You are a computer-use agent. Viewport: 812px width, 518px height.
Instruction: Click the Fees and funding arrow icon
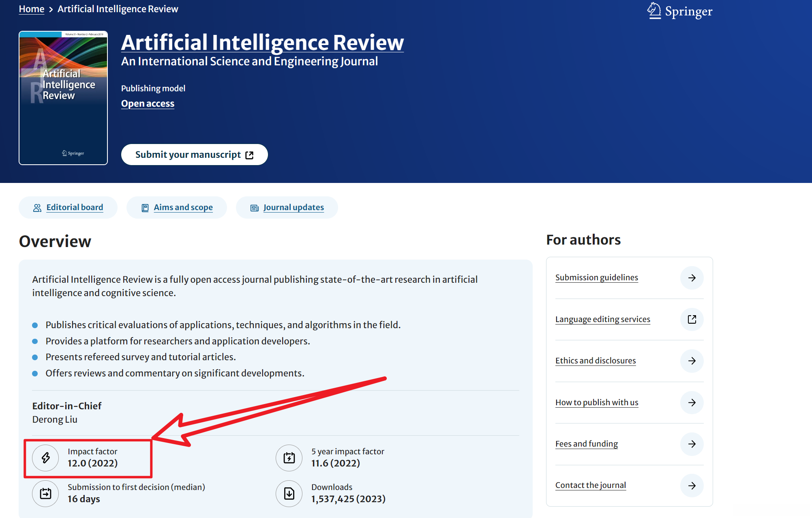click(692, 444)
